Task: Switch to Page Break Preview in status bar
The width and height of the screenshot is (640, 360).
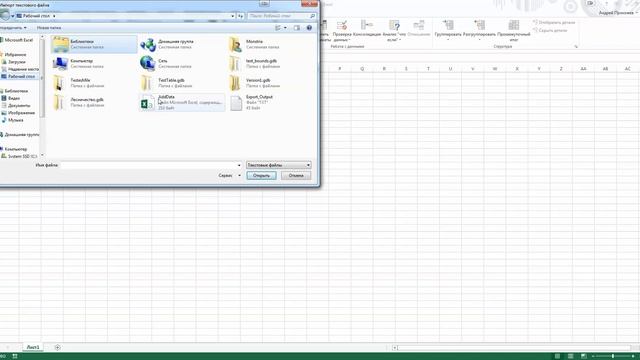Action: [x=584, y=356]
